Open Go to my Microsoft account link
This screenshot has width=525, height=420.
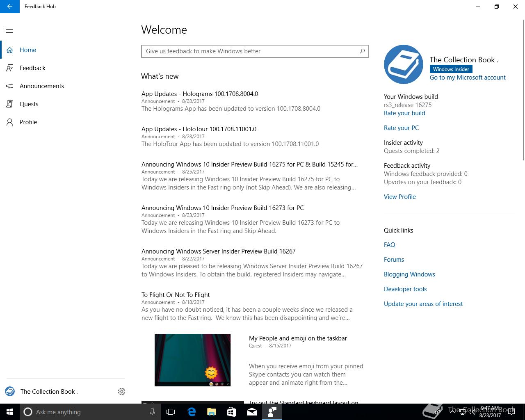click(468, 78)
